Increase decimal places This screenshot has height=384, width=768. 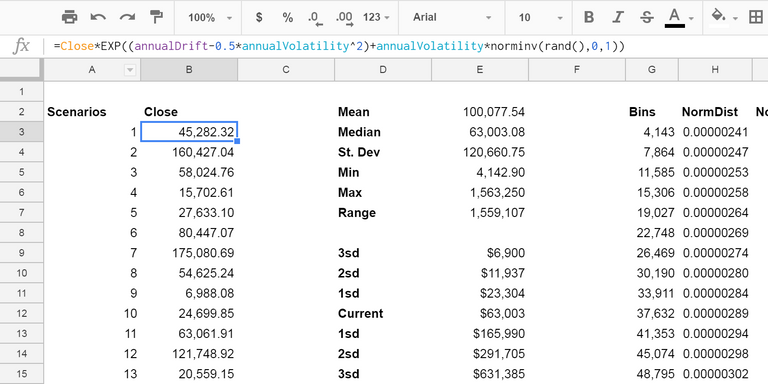pos(344,18)
